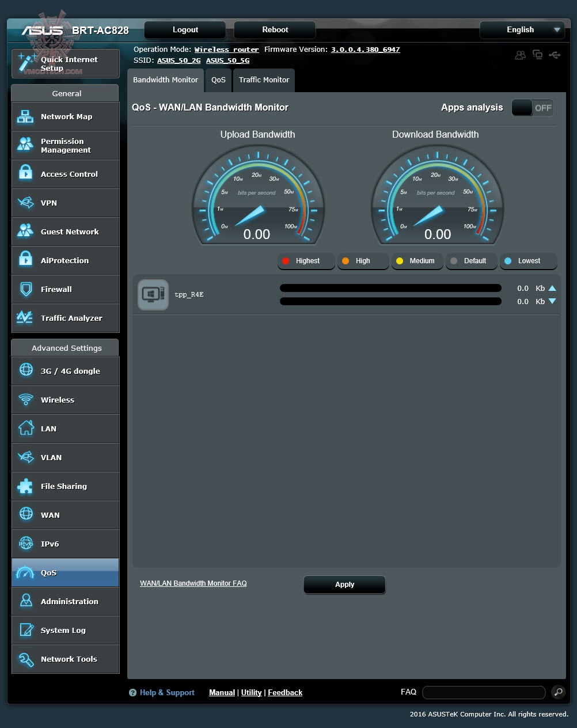Click the System Log pencil icon

coord(26,630)
